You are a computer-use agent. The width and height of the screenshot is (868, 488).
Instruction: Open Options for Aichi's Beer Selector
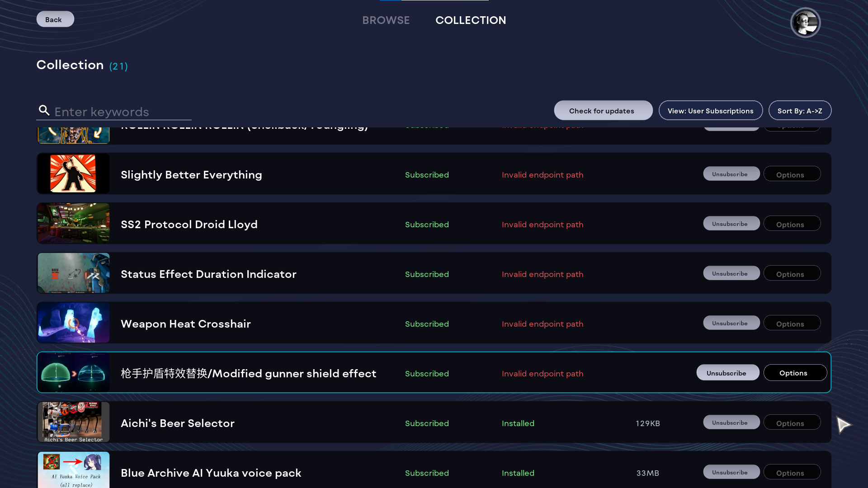coord(792,423)
